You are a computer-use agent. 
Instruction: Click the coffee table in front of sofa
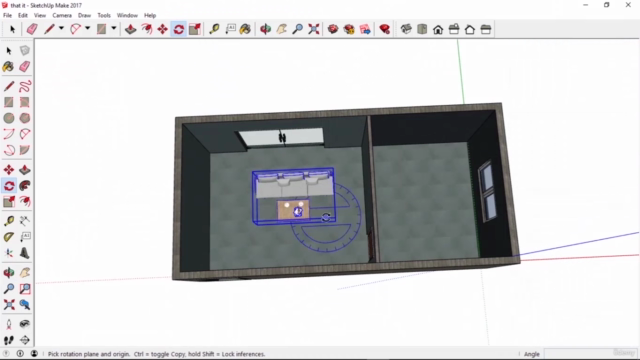tap(293, 210)
